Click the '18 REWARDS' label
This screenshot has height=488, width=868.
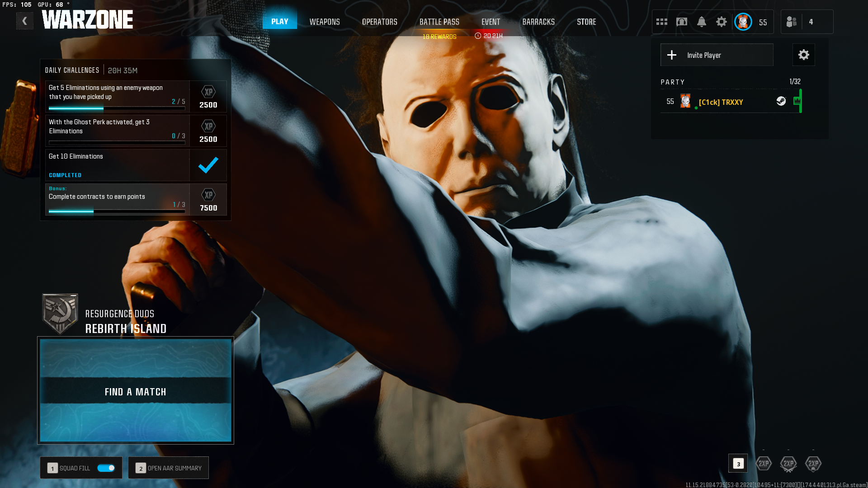[439, 37]
